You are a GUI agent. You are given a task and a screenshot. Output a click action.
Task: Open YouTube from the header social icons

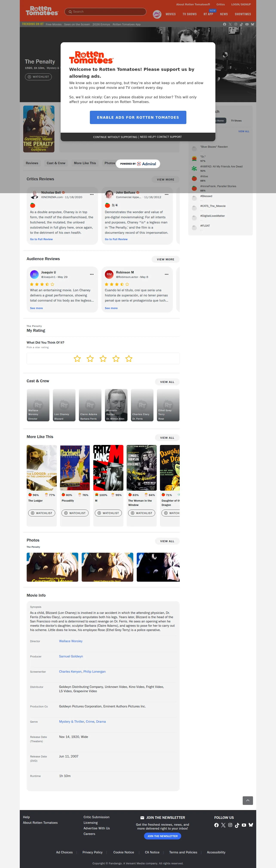[247, 24]
